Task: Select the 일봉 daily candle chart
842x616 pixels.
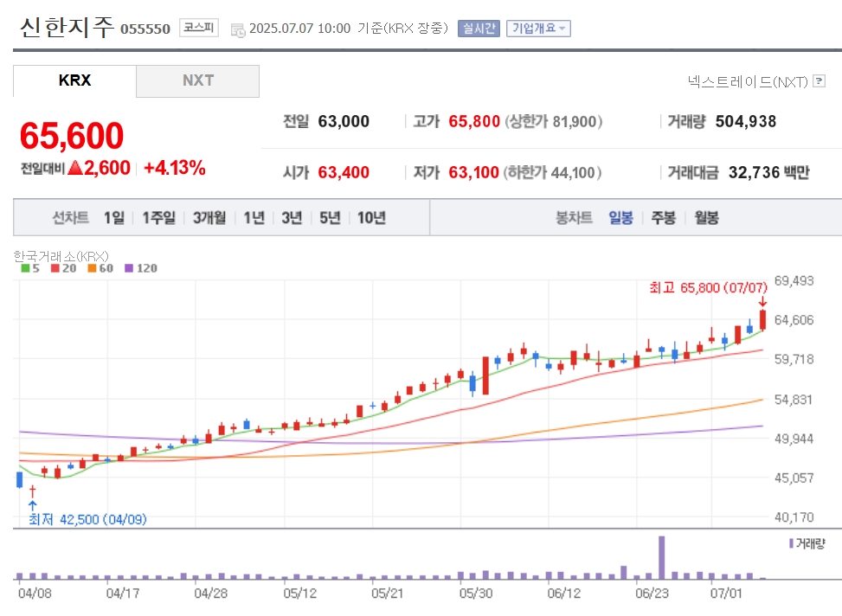Action: pyautogui.click(x=620, y=217)
